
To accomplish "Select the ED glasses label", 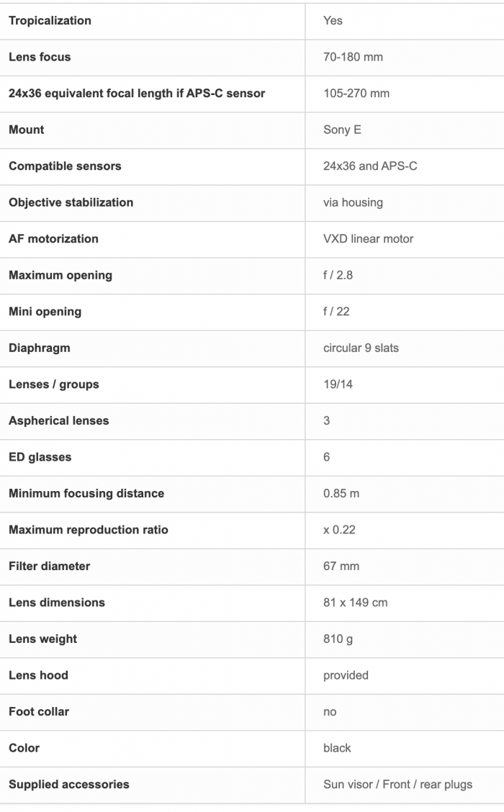I will click(x=40, y=457).
